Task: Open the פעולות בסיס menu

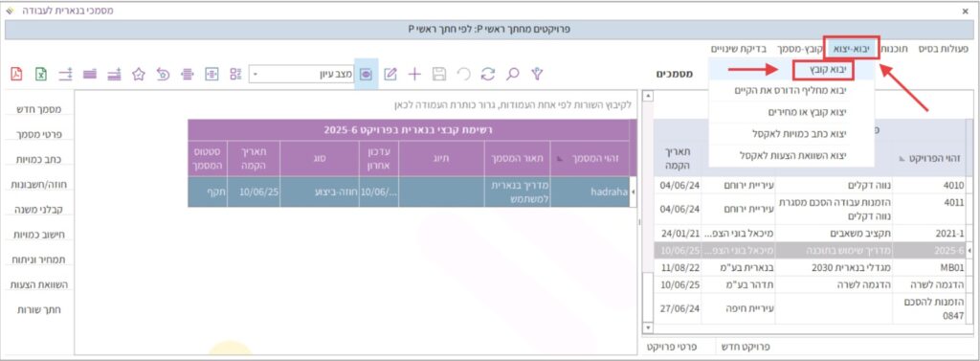Action: tap(943, 48)
